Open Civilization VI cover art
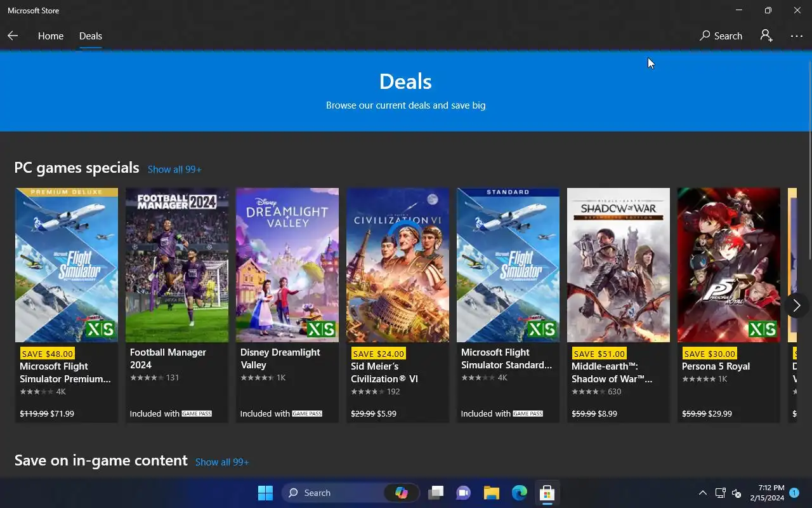The height and width of the screenshot is (508, 812). pos(398,265)
